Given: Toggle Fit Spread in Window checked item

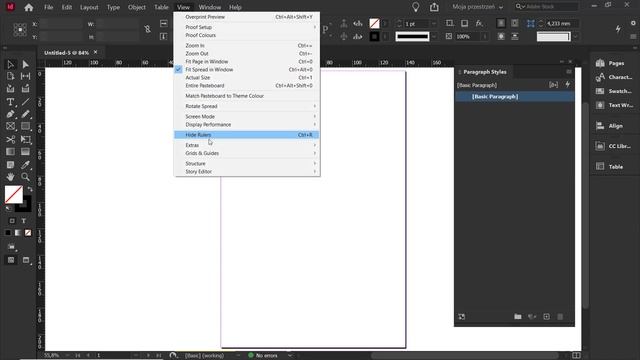Looking at the screenshot, I should pyautogui.click(x=247, y=70).
